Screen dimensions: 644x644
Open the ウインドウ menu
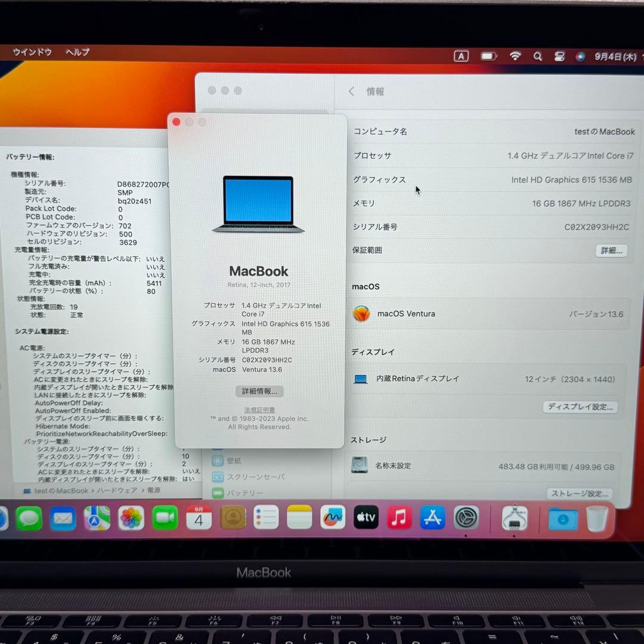pos(32,52)
